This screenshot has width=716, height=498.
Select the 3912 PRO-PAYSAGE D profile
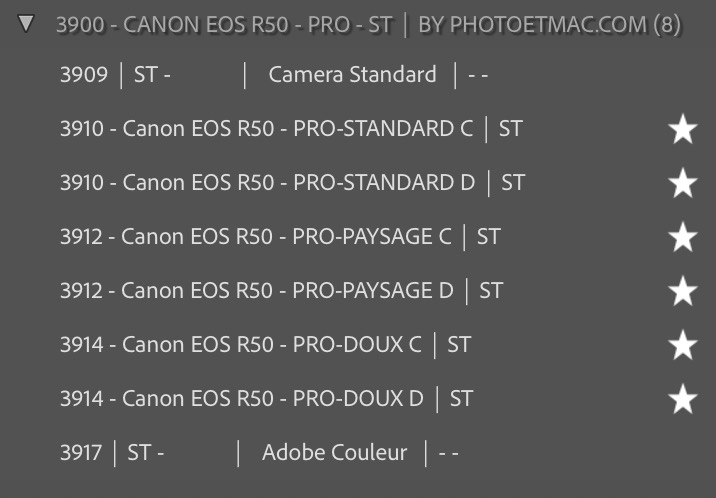(280, 291)
